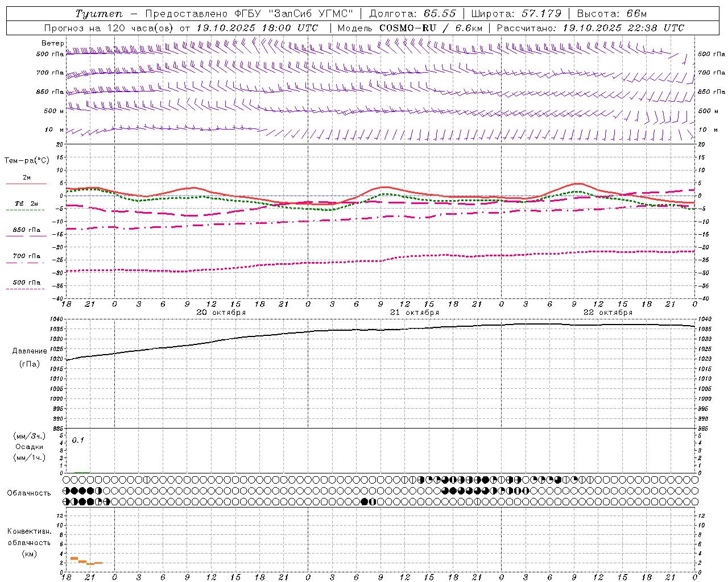The image size is (728, 582).
Task: Click the '700 гПа' temperature legend entry
Action: [x=27, y=256]
